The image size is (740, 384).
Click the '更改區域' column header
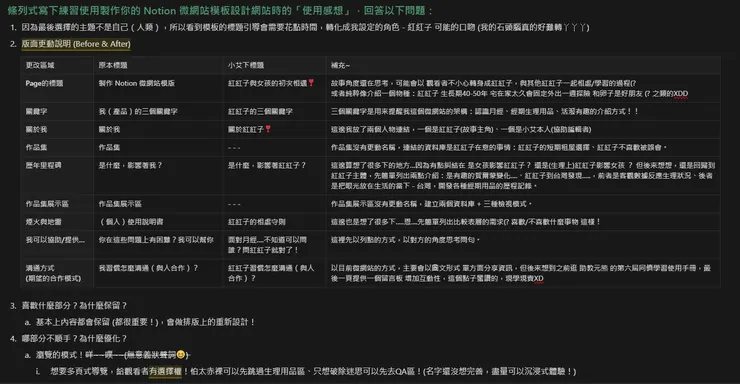coord(57,65)
